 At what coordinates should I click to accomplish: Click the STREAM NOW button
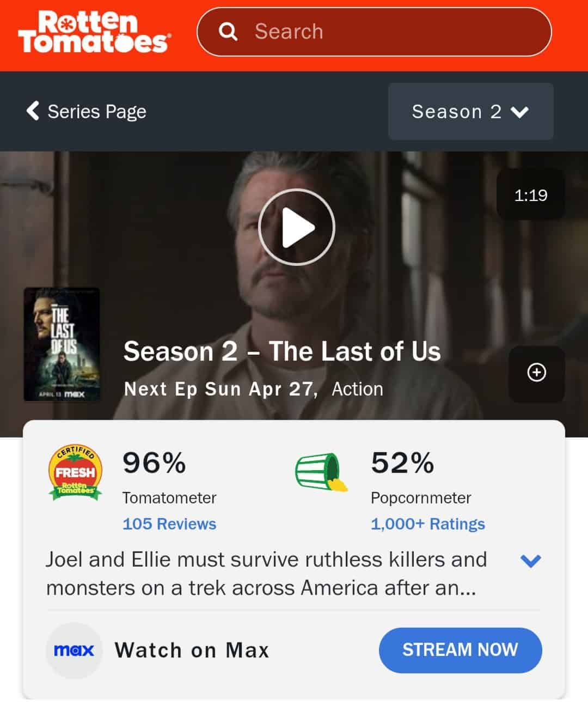click(460, 650)
